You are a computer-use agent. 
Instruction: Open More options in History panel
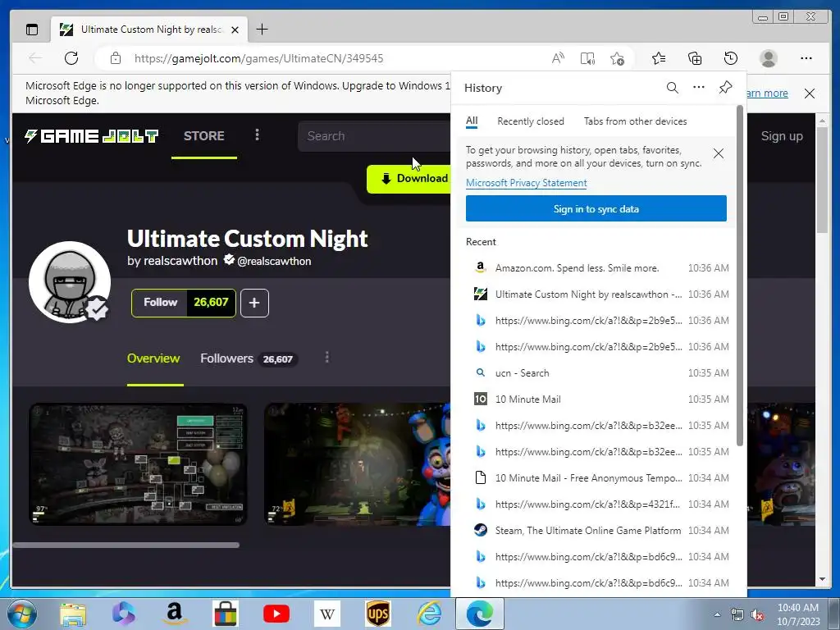pos(699,87)
